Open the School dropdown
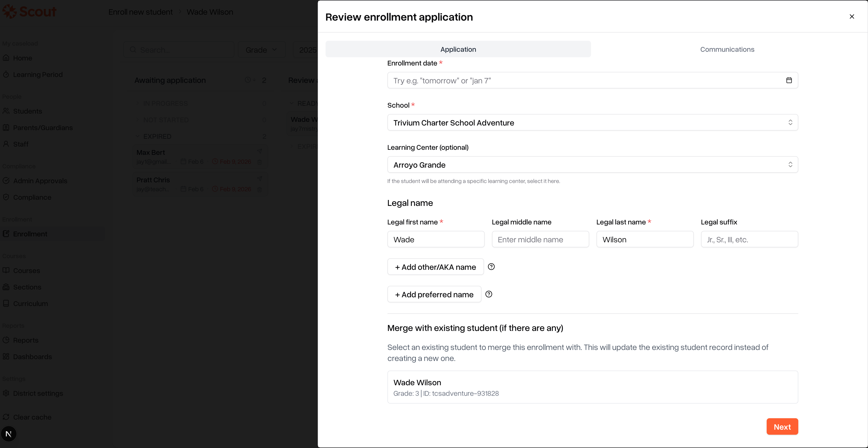 [592, 123]
